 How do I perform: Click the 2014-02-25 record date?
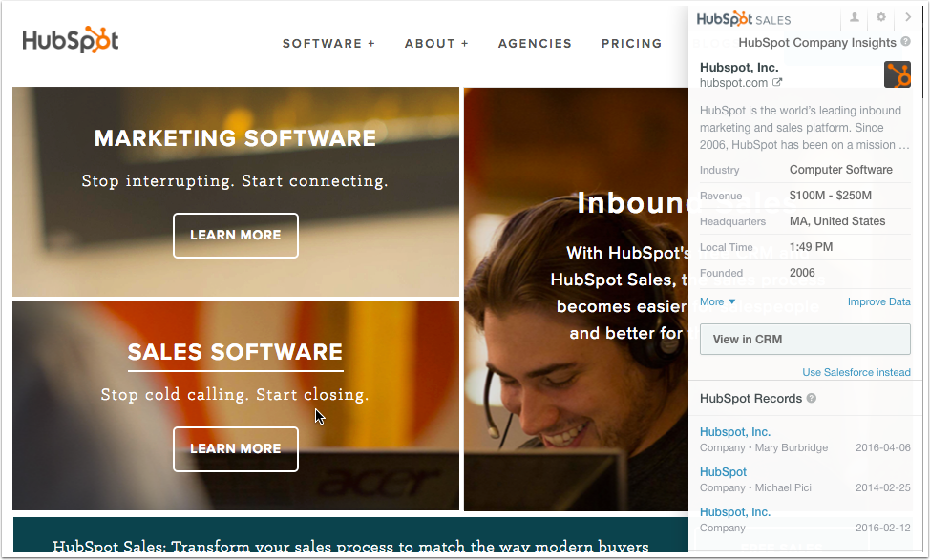coord(883,487)
